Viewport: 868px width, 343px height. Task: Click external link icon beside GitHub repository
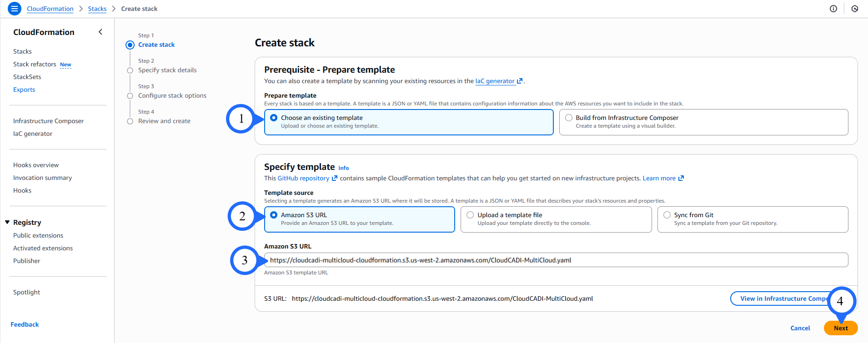335,178
